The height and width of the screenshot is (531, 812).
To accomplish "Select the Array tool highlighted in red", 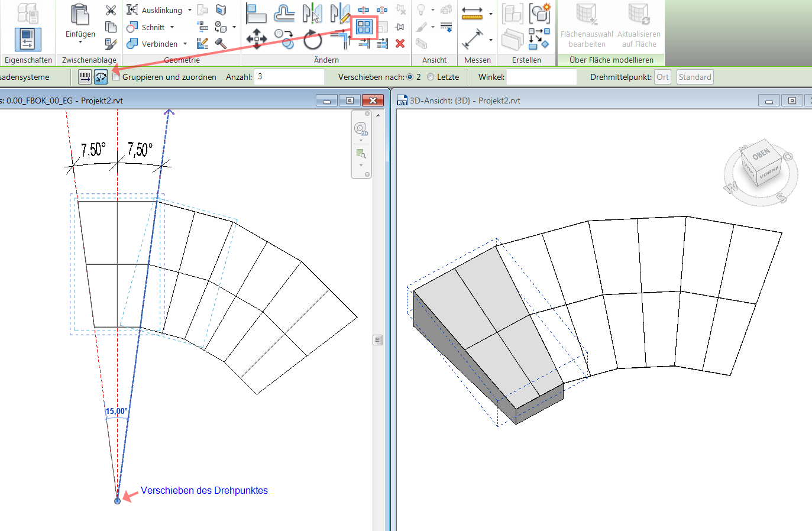I will point(364,27).
